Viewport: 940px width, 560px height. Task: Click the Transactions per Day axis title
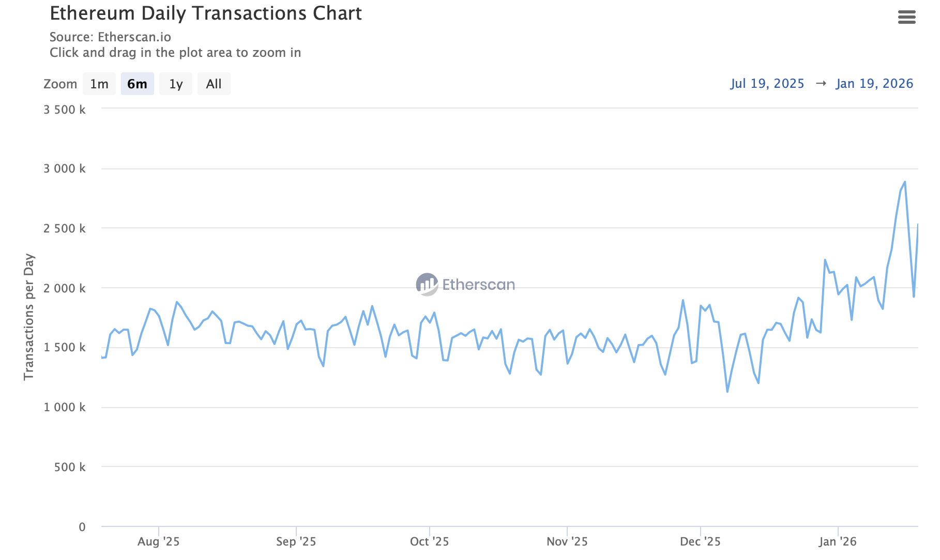click(29, 317)
